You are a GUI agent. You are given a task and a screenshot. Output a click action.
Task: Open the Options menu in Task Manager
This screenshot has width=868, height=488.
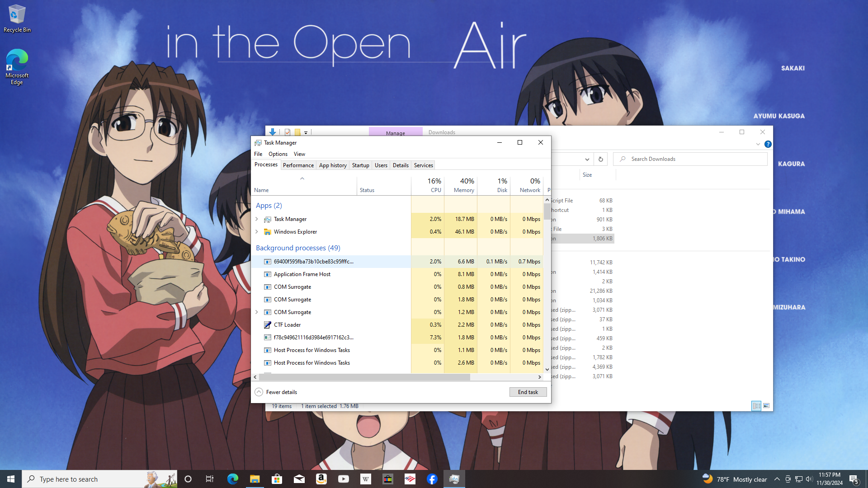coord(278,154)
